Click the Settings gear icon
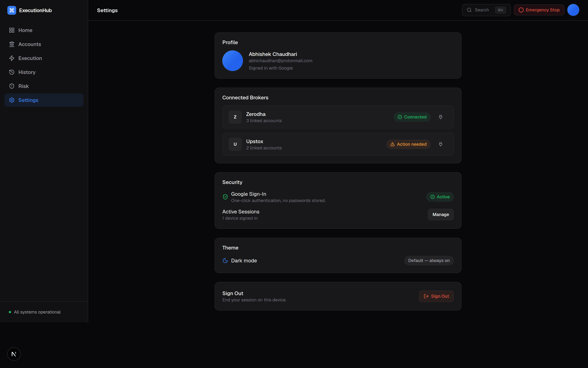Viewport: 588px width, 368px height. [12, 100]
